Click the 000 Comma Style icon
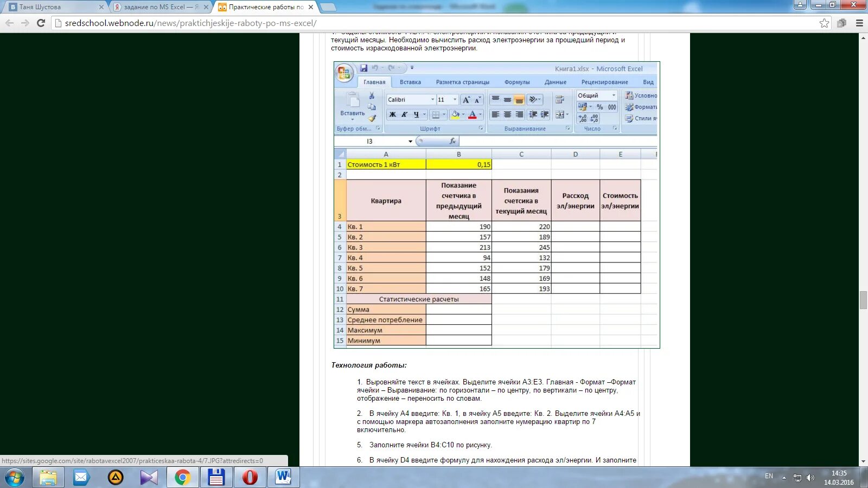Viewport: 868px width, 488px height. click(x=612, y=107)
